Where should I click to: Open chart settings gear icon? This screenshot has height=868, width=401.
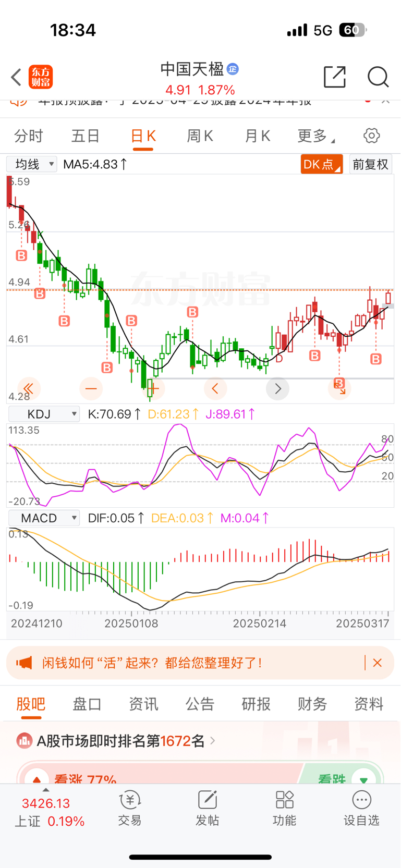pos(372,136)
